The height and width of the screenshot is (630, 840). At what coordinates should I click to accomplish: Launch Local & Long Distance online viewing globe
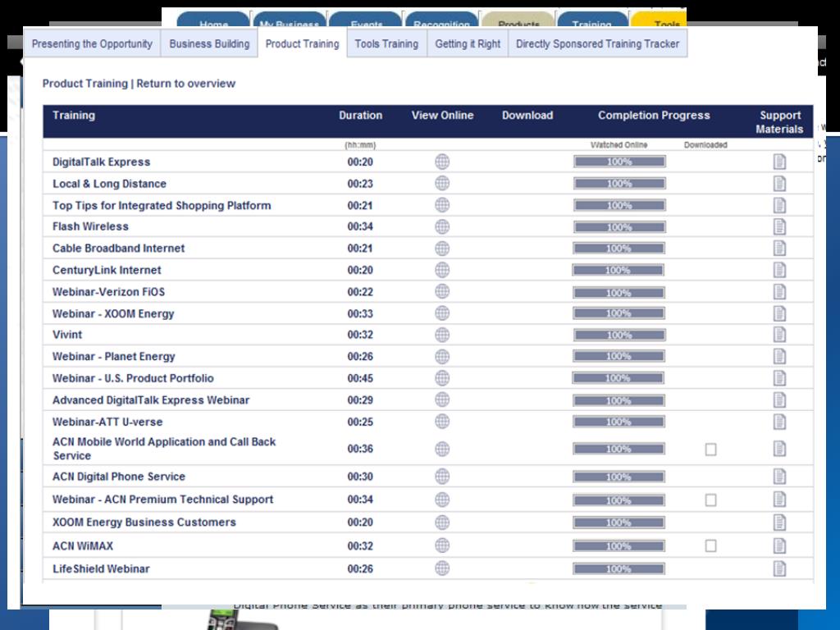[x=442, y=183]
